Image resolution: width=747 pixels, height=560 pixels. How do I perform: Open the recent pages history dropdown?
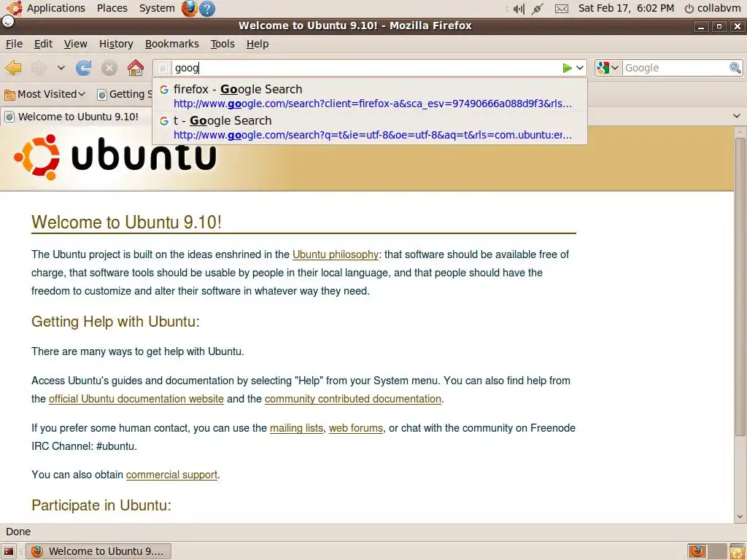61,68
